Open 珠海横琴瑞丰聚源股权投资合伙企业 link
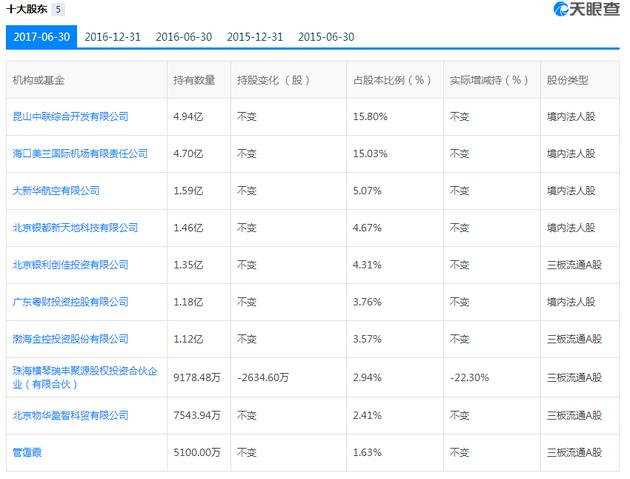The width and height of the screenshot is (630, 479). pyautogui.click(x=85, y=377)
